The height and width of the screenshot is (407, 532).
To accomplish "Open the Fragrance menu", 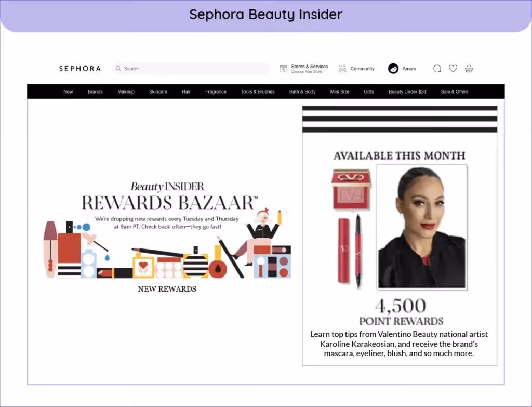I will (216, 91).
